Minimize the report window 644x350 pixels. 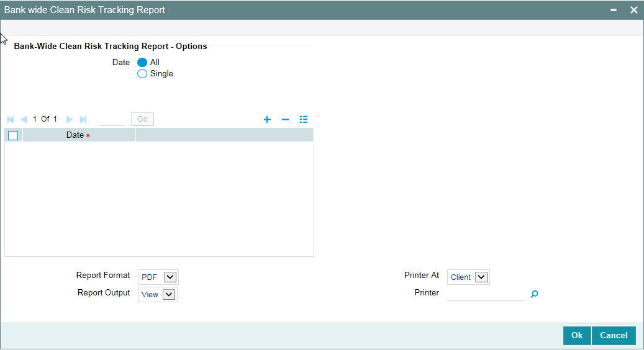613,10
